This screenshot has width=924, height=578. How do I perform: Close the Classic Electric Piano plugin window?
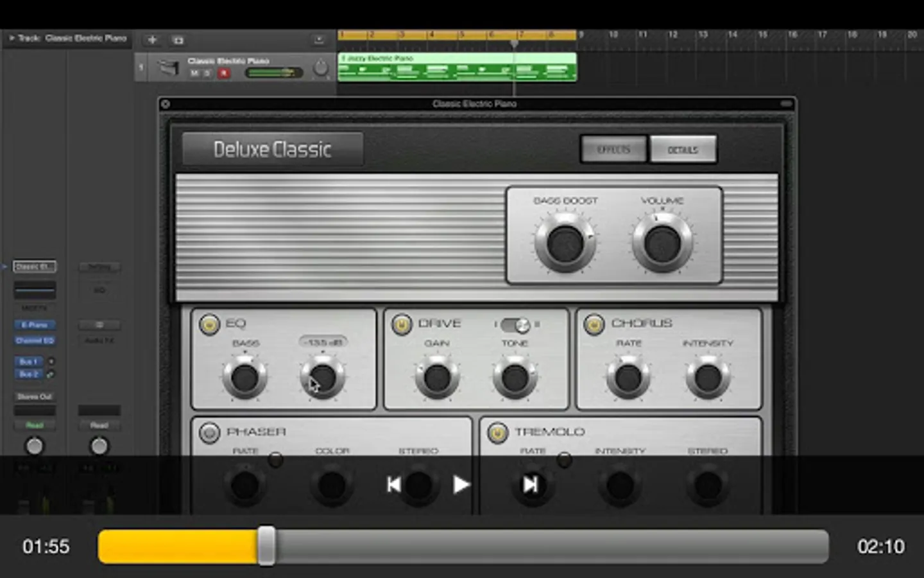166,103
